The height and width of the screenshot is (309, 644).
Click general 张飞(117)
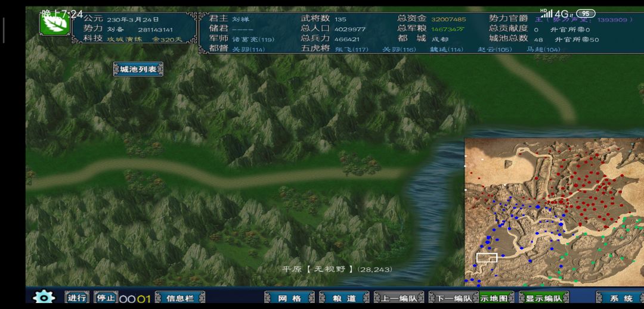pyautogui.click(x=352, y=49)
